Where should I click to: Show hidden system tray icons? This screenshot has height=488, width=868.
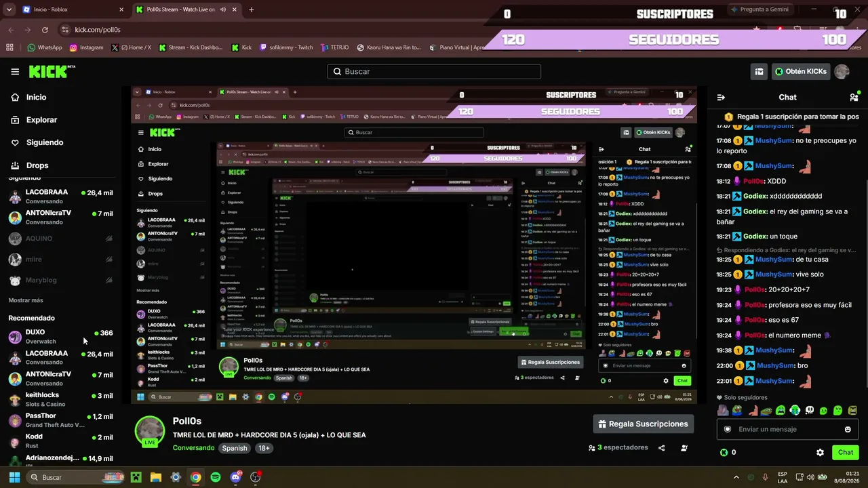(736, 477)
